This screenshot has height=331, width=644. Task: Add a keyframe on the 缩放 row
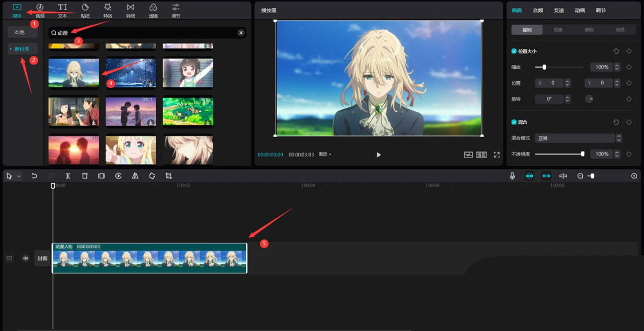tap(628, 67)
